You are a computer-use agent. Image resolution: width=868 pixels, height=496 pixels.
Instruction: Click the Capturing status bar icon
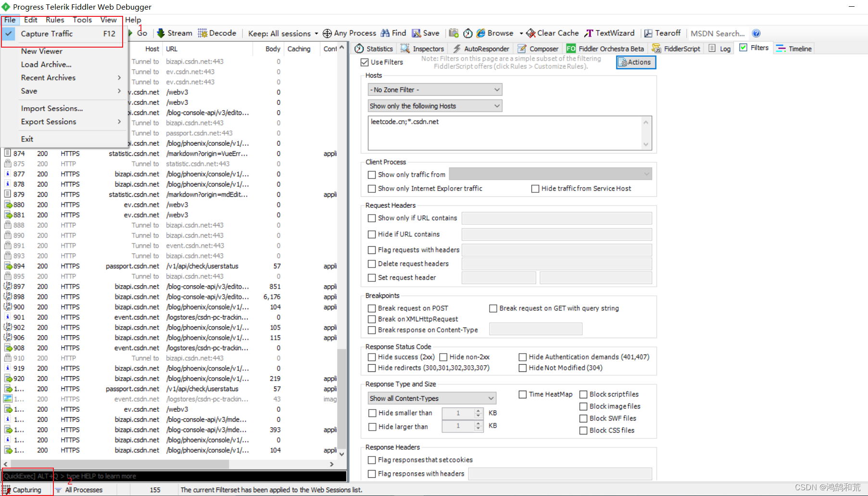coord(7,490)
